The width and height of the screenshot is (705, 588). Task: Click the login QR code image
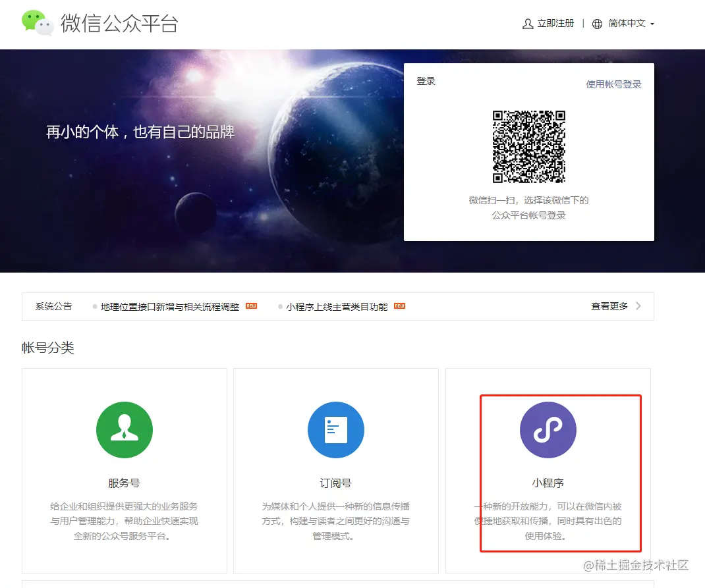528,147
